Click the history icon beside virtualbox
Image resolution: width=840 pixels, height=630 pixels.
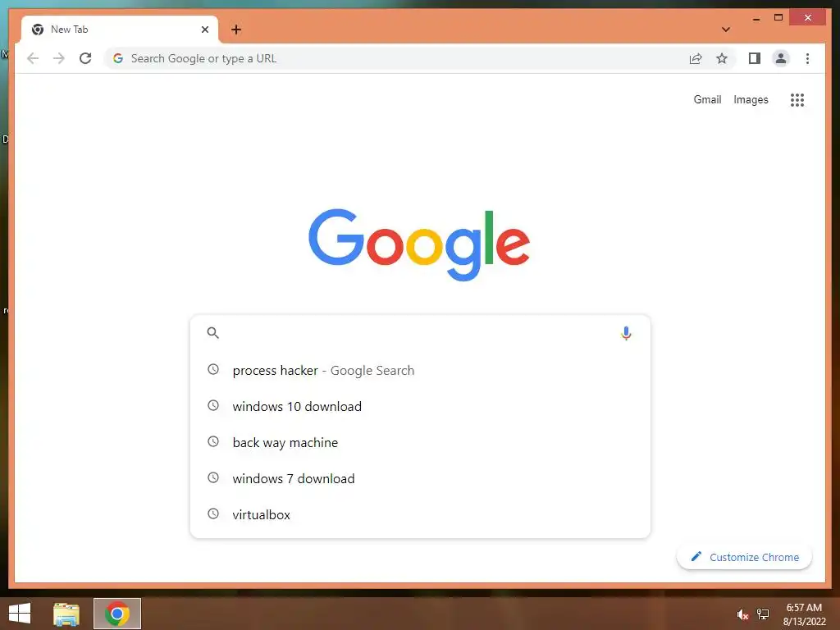[x=213, y=514]
